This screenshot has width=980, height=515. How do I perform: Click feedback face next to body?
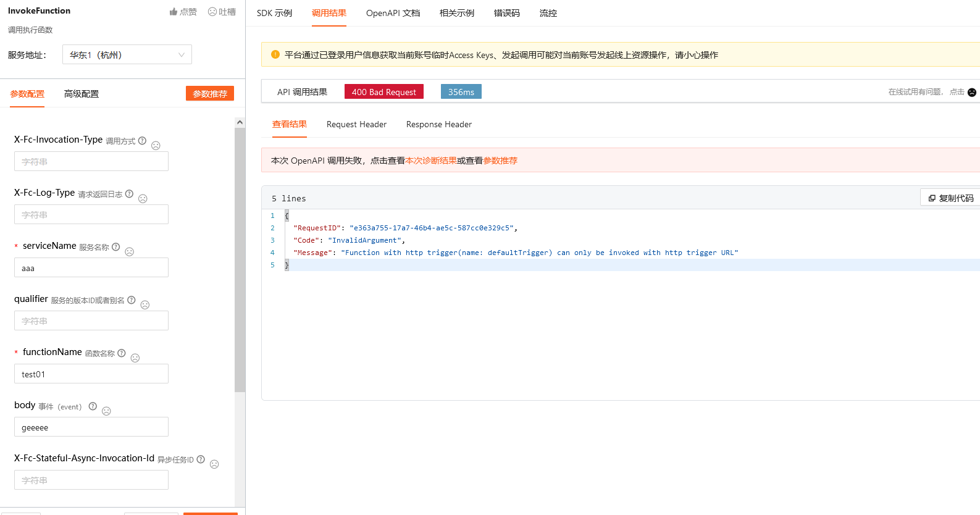pos(106,411)
